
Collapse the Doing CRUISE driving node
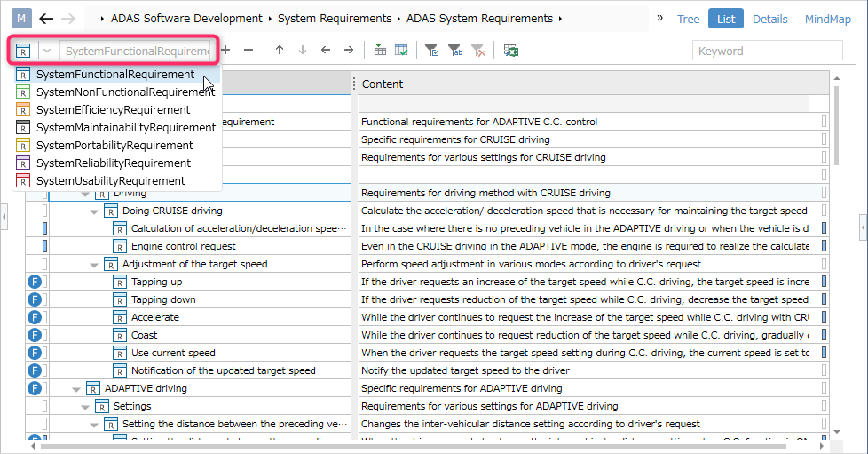click(x=94, y=211)
